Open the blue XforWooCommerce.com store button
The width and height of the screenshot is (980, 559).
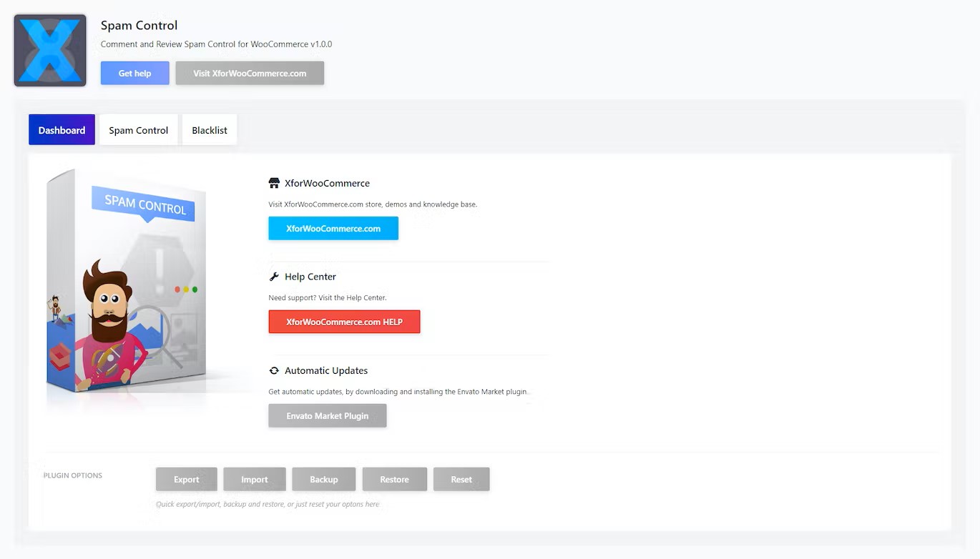[333, 229]
